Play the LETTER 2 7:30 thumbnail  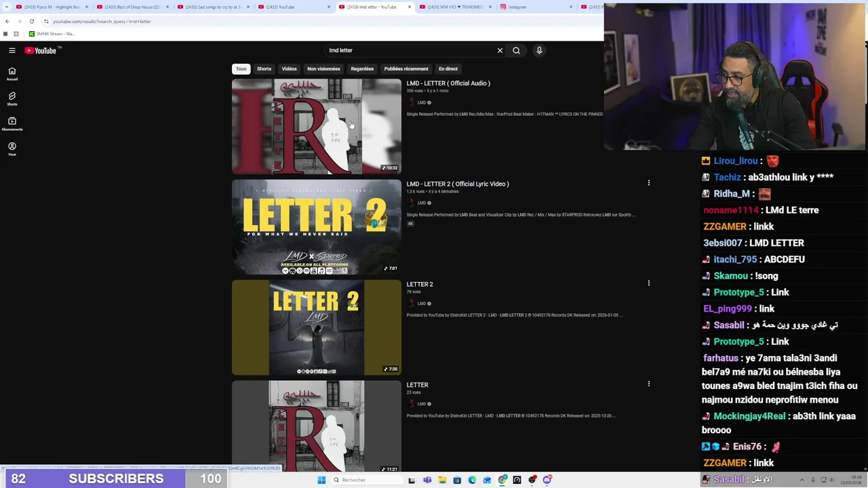point(317,327)
